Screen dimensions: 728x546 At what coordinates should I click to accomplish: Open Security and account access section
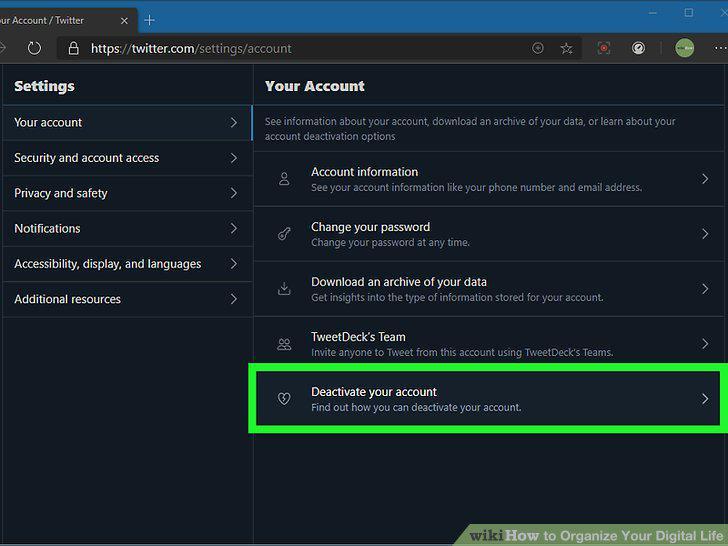(128, 158)
